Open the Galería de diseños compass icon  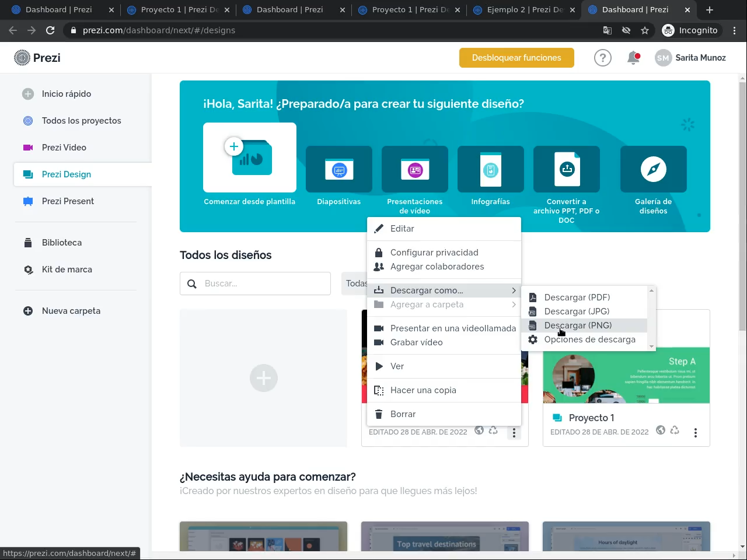click(654, 169)
